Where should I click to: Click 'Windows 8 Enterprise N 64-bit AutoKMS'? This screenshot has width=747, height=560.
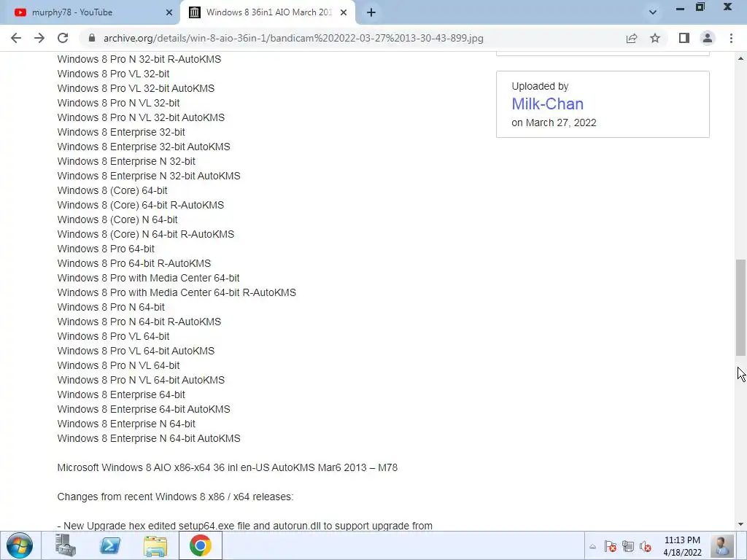(x=149, y=438)
